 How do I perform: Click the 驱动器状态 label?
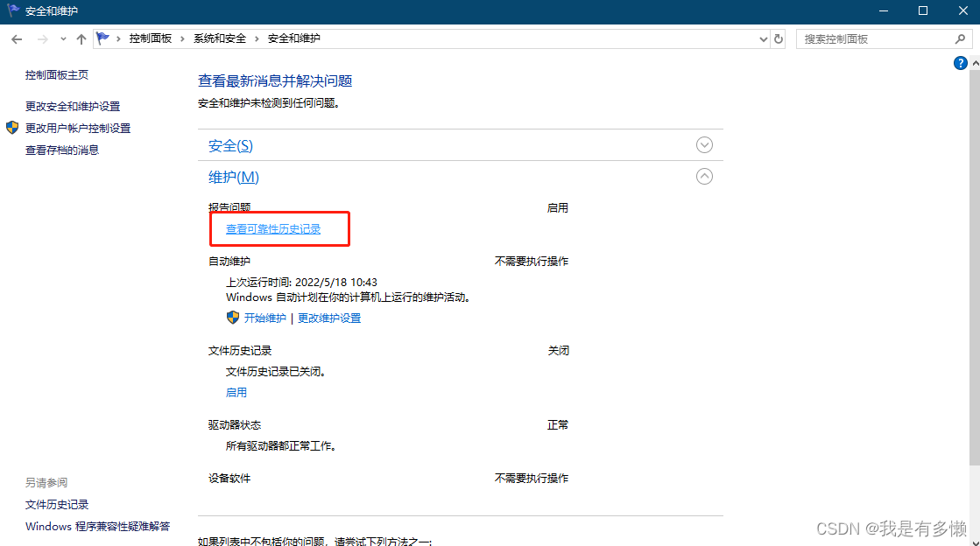pos(235,424)
